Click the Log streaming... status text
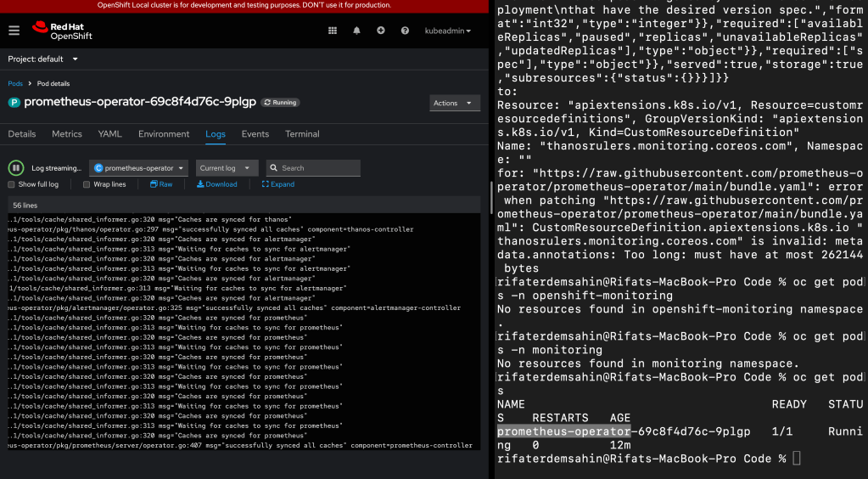The width and height of the screenshot is (868, 479). [57, 168]
